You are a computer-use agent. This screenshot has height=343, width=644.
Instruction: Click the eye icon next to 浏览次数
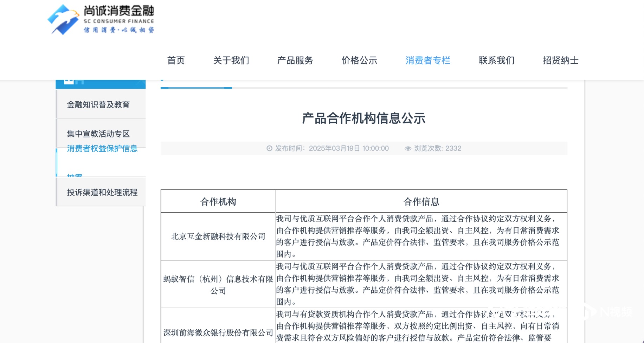point(407,148)
